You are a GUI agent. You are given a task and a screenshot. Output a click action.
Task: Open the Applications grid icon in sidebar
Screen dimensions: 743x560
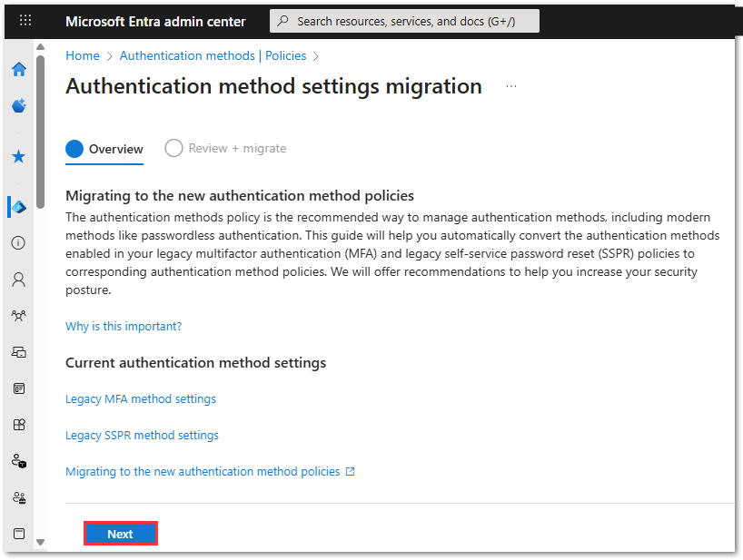pyautogui.click(x=18, y=424)
